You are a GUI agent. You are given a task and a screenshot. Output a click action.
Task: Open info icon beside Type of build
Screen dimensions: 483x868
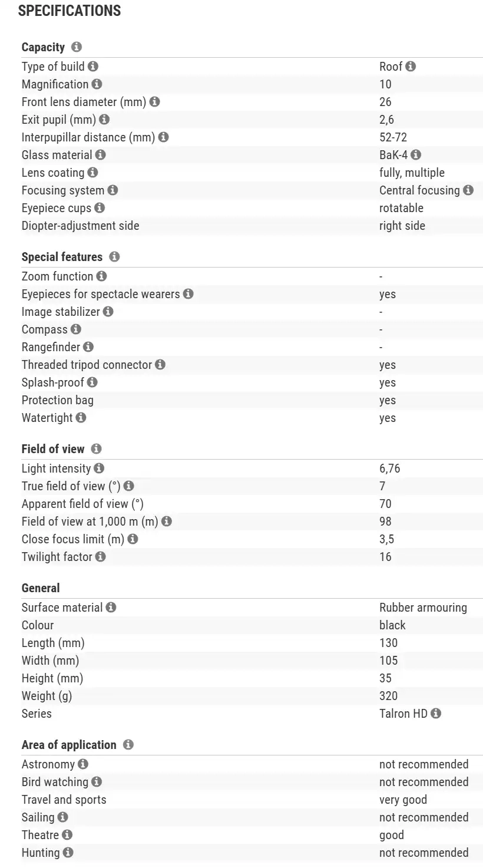pyautogui.click(x=93, y=67)
